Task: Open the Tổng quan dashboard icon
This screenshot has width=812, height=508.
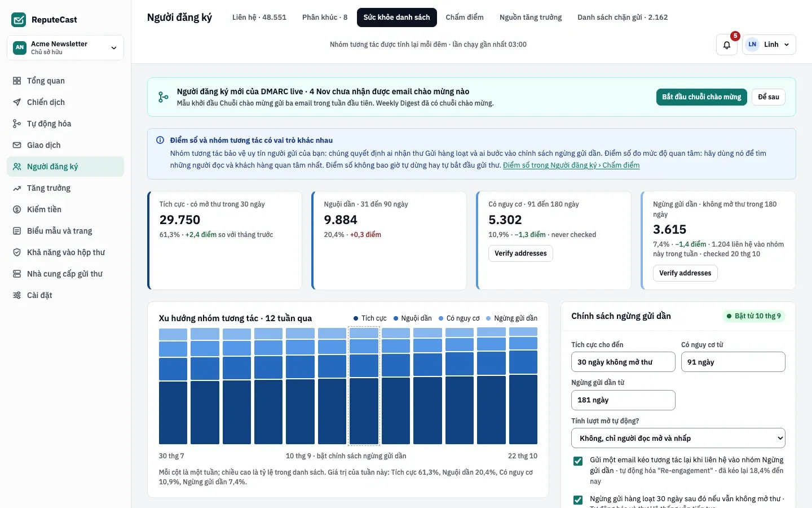Action: [x=17, y=81]
